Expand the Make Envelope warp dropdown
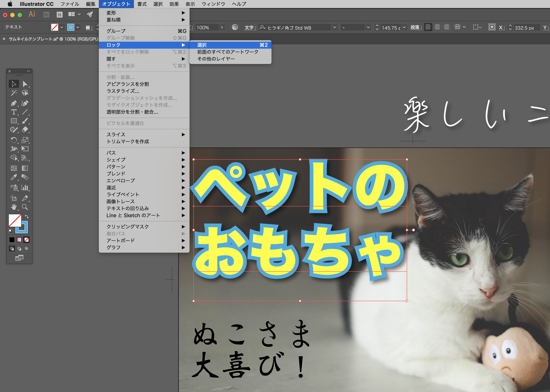Viewport: 550px width, 392px height. tap(464, 27)
